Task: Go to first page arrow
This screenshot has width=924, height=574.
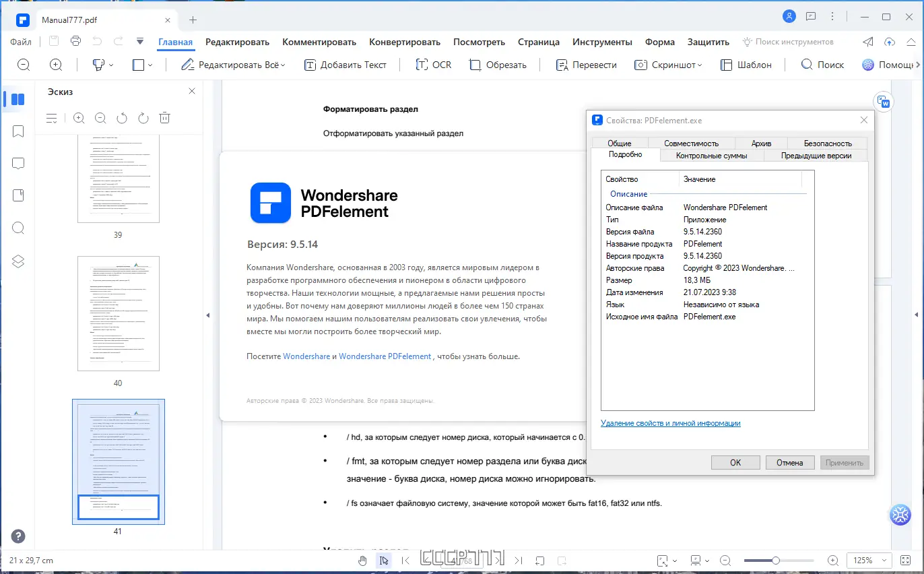Action: pos(405,561)
